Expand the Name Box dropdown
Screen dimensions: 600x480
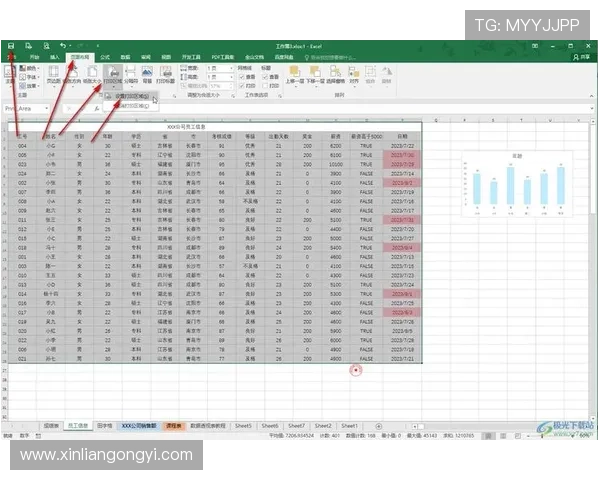(53, 108)
